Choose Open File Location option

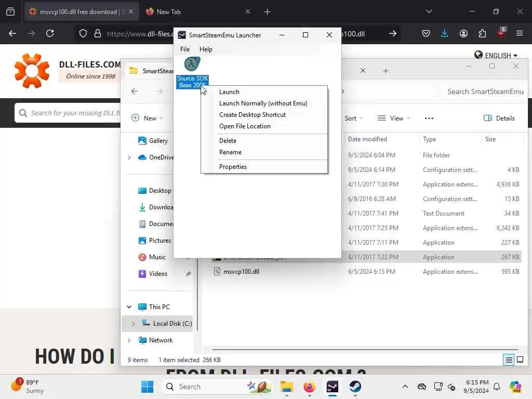point(245,126)
